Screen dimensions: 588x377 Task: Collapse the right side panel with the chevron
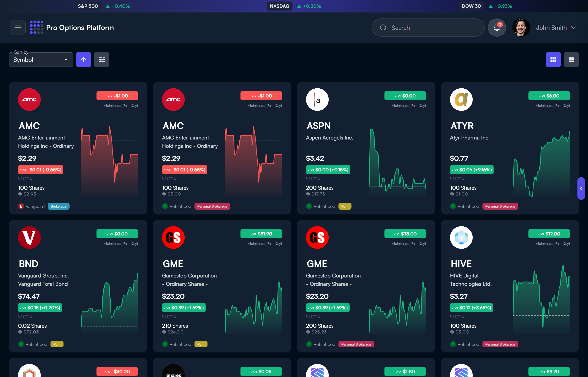[581, 188]
